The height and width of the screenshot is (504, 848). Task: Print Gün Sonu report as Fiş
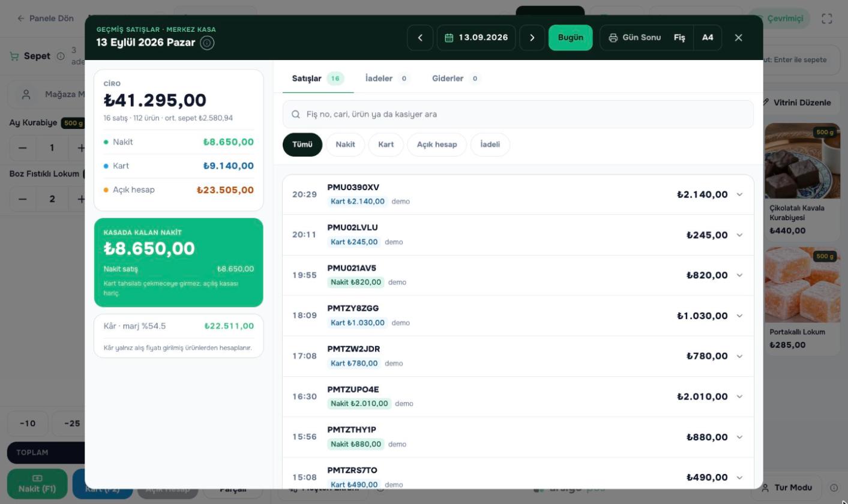(x=679, y=38)
